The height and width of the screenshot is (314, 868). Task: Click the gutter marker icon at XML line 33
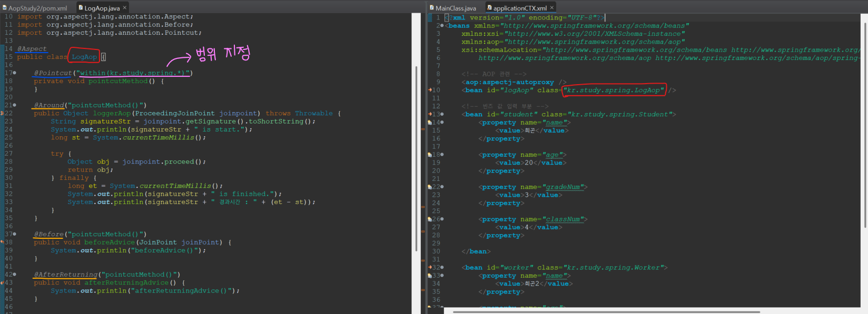430,276
